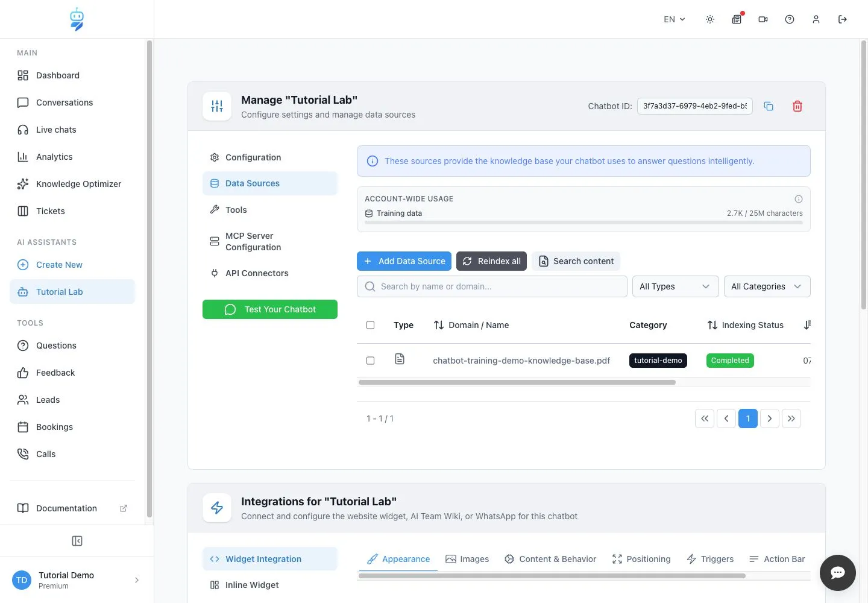Open API Connectors tab
Screen dimensions: 868x603
point(270,273)
